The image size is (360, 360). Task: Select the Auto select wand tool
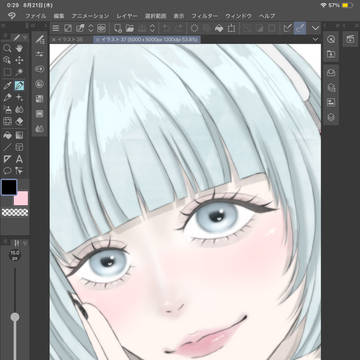point(19,72)
